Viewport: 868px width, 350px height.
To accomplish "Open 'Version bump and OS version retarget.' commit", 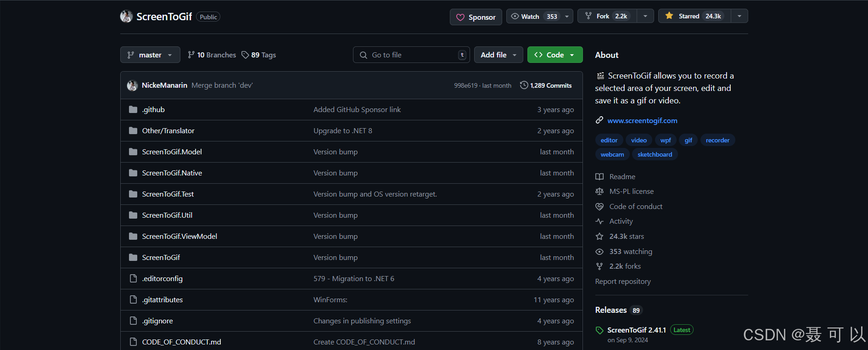I will click(x=375, y=194).
